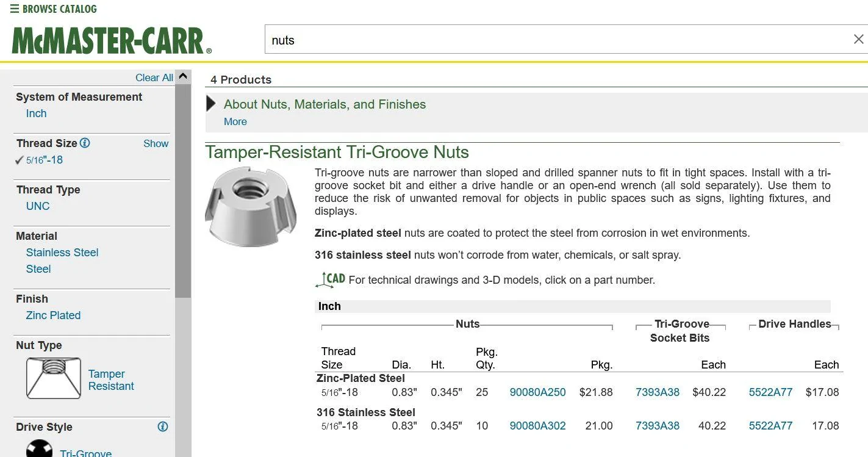Click the $17.08 drive handle price
The image size is (868, 457).
822,392
